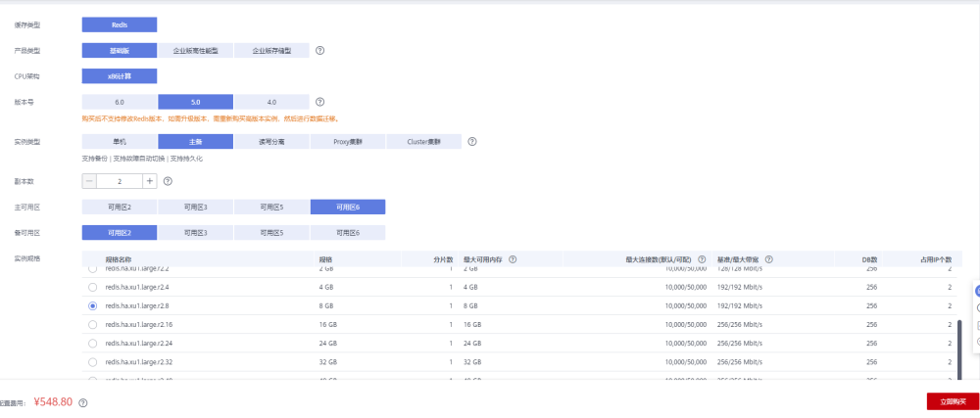Decrease 副本数 with the minus button
Screen dimensions: 980x418
point(89,181)
